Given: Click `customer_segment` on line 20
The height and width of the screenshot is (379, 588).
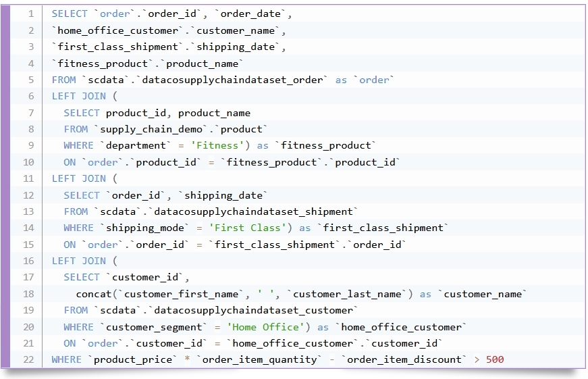Looking at the screenshot, I should pos(154,327).
